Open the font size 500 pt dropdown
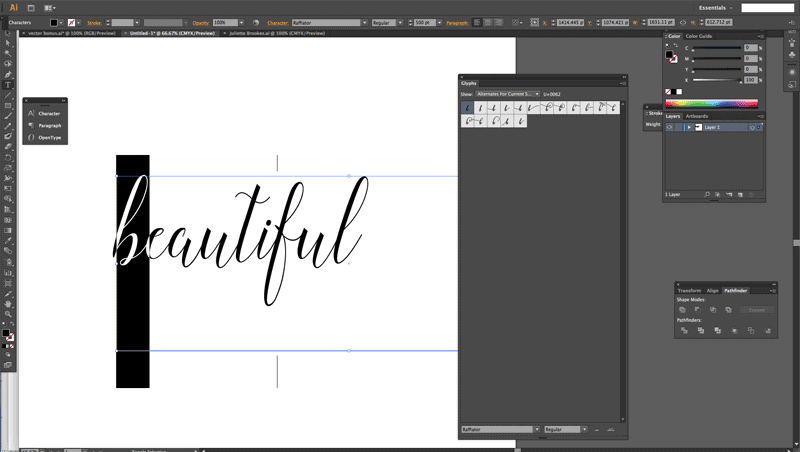 point(439,22)
